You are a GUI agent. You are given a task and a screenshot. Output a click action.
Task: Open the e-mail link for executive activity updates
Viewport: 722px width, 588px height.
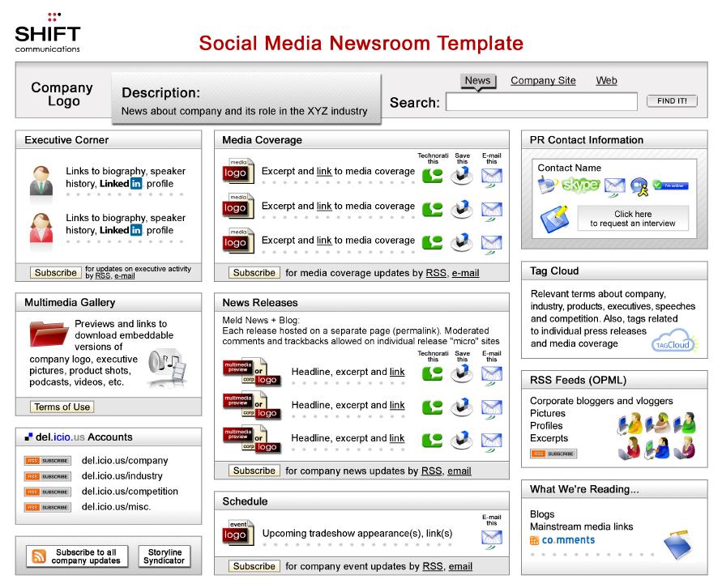click(x=124, y=275)
